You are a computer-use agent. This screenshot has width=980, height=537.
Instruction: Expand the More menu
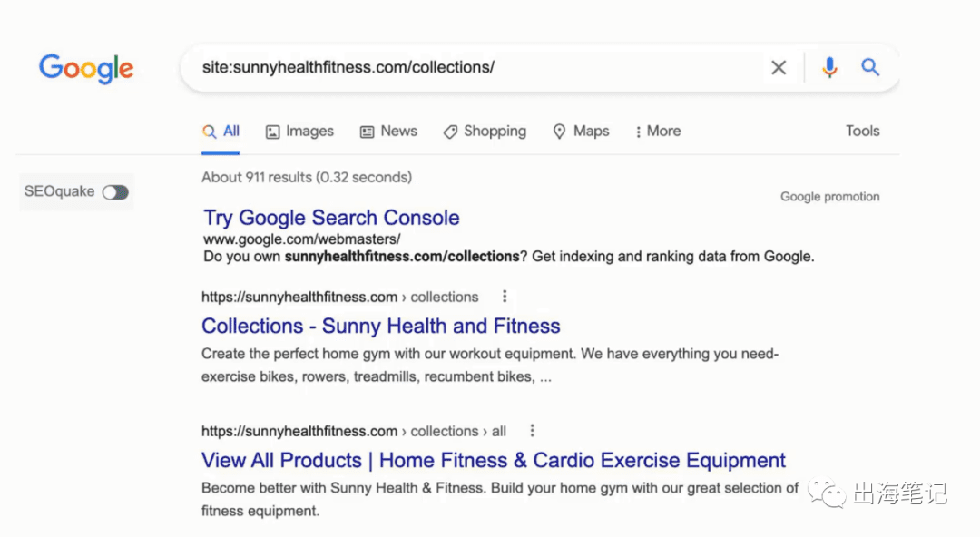658,132
